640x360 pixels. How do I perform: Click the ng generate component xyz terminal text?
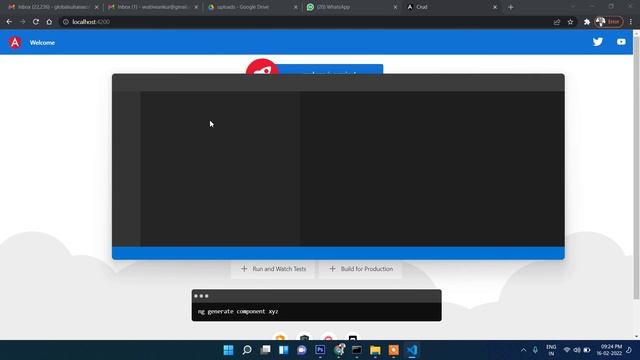(x=238, y=311)
